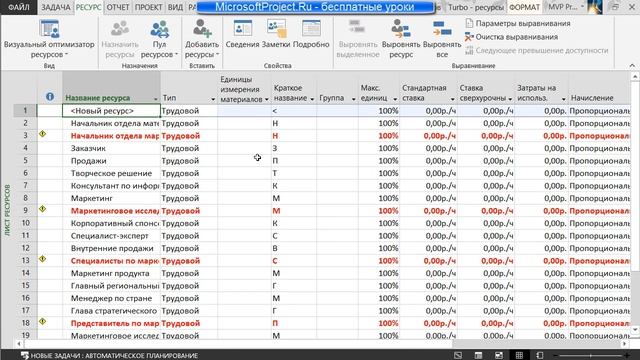This screenshot has width=640, height=360.
Task: Open the Название ресурса column filter dropdown
Action: (x=156, y=99)
